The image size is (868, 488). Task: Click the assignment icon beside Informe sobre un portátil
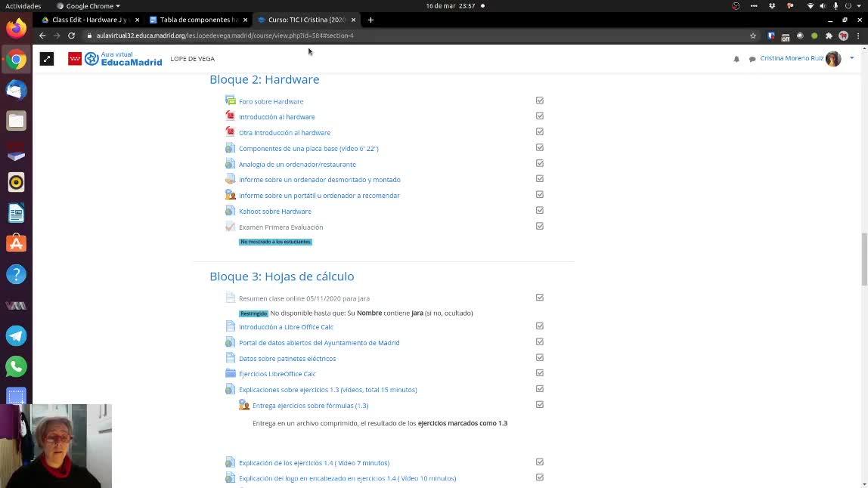click(231, 195)
